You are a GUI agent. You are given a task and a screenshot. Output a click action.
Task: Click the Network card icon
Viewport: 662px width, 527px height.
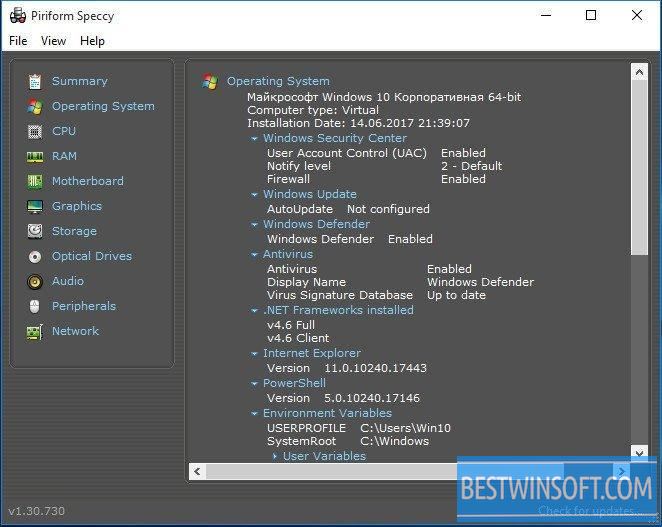35,332
